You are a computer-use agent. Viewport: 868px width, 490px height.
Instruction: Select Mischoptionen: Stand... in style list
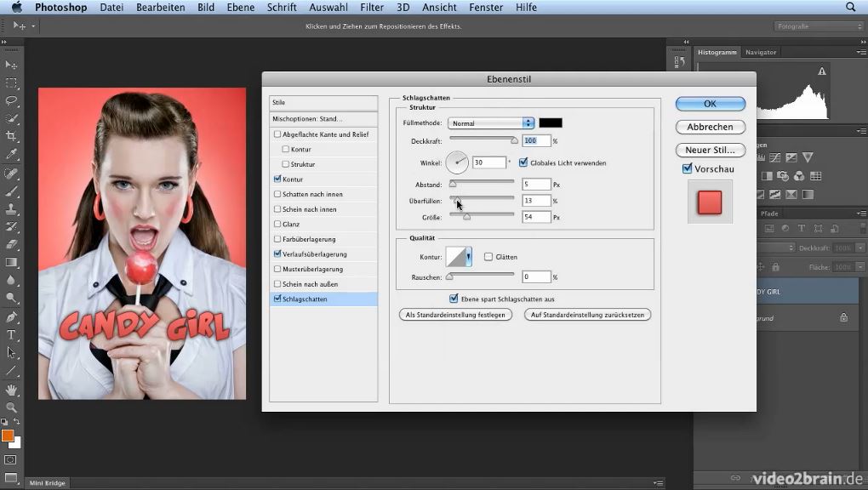click(x=323, y=118)
